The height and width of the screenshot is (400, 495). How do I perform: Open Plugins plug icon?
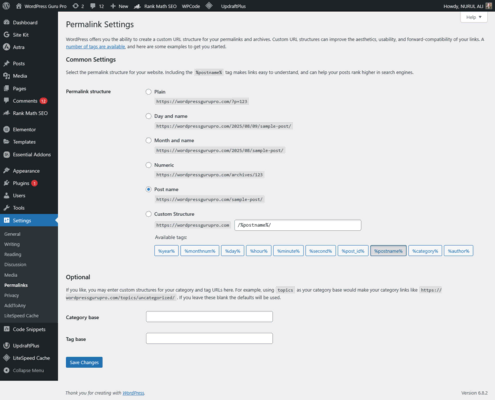point(6,183)
